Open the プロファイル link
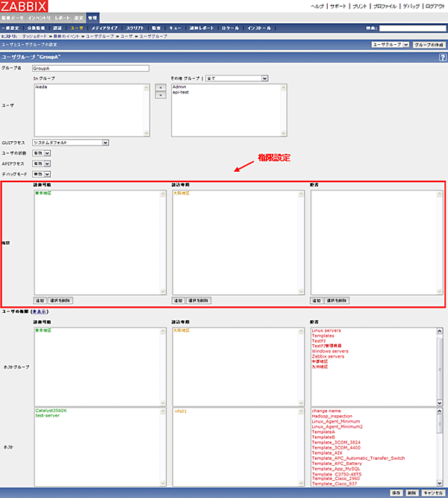Image resolution: width=448 pixels, height=498 pixels. pos(385,7)
